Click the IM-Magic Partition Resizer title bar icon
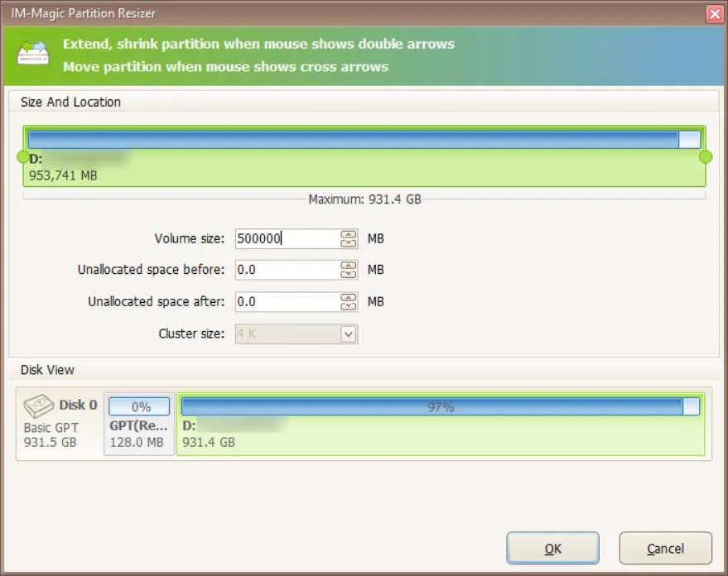The width and height of the screenshot is (728, 576). 11,12
